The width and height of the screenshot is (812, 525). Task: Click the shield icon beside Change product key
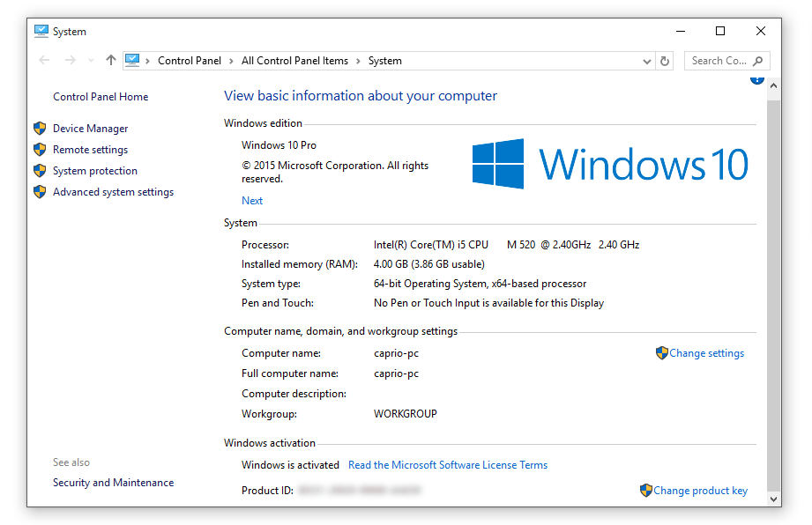(645, 491)
